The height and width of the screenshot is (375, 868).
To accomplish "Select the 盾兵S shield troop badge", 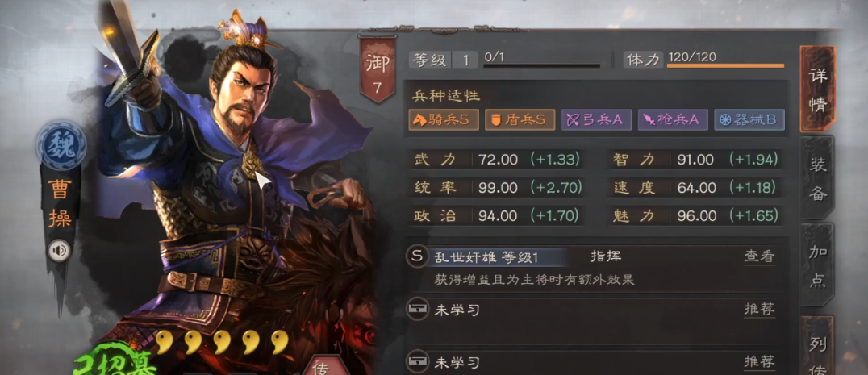I will coord(520,120).
